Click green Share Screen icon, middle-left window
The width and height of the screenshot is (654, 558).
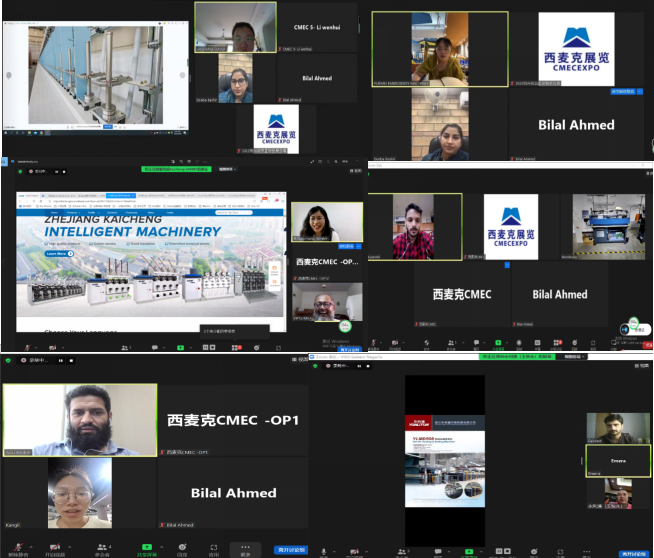(180, 347)
